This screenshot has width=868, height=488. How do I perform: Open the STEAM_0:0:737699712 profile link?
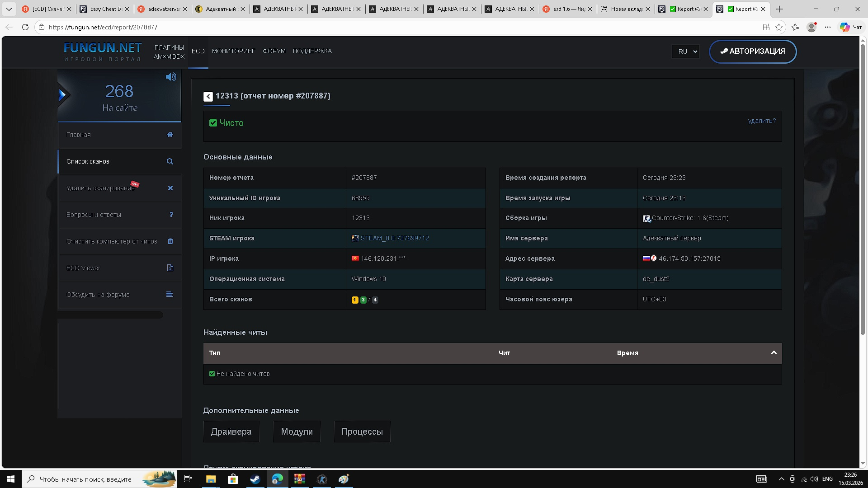coord(395,238)
